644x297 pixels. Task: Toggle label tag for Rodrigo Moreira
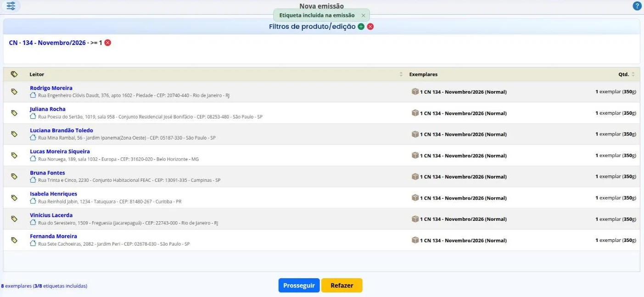pyautogui.click(x=14, y=92)
